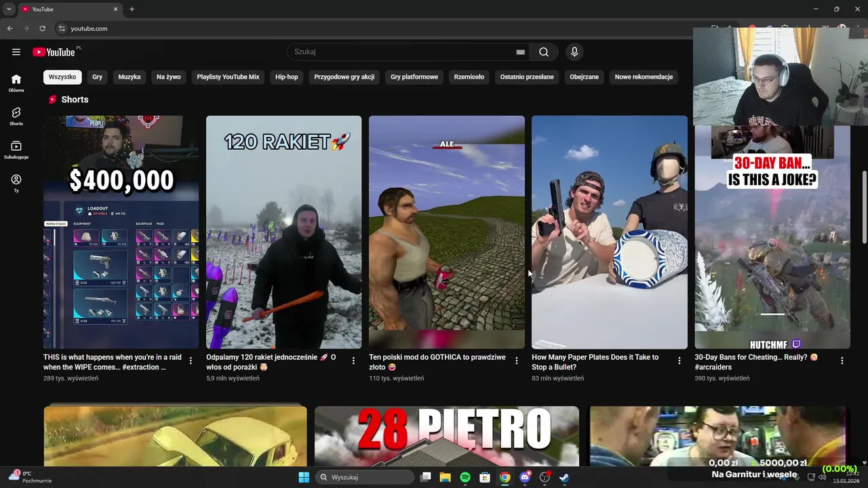This screenshot has height=488, width=868.
Task: Select the Gry filter chip
Action: 97,77
